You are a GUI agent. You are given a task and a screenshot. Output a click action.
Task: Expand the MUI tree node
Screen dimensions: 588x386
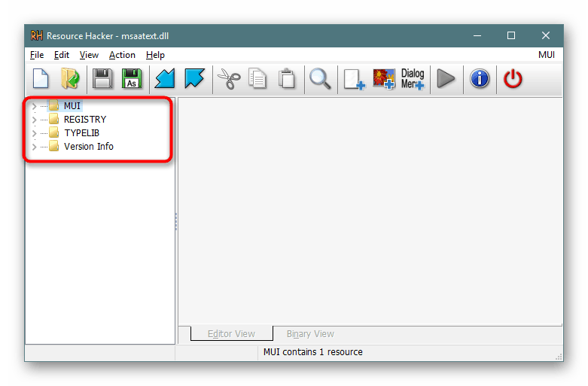(x=34, y=106)
